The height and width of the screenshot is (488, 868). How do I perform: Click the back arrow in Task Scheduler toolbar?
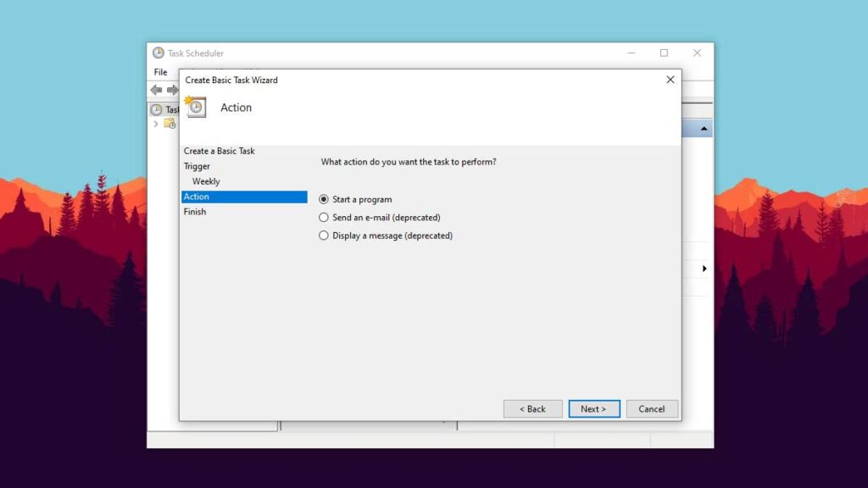pos(156,90)
